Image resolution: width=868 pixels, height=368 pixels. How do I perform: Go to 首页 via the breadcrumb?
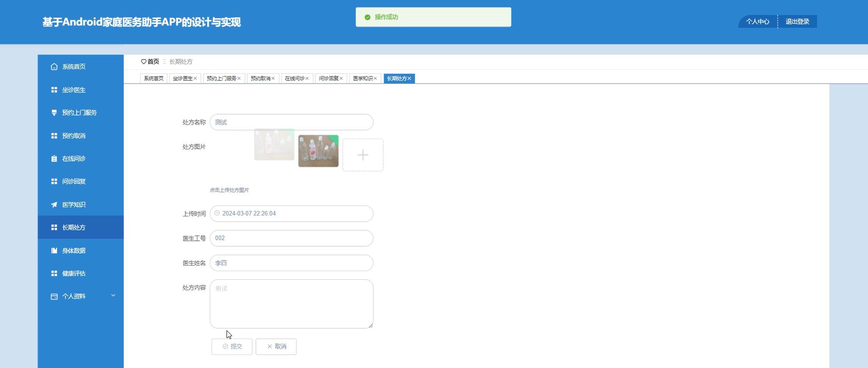153,62
